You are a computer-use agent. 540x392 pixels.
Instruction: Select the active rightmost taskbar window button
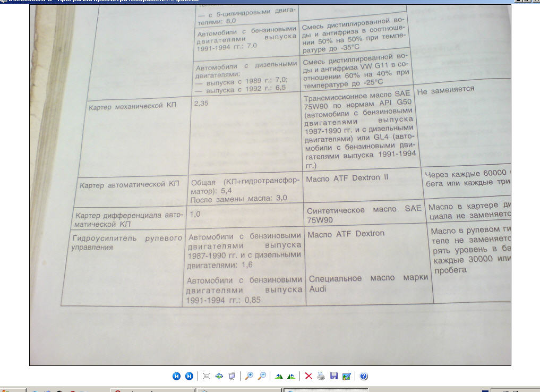click(325, 390)
